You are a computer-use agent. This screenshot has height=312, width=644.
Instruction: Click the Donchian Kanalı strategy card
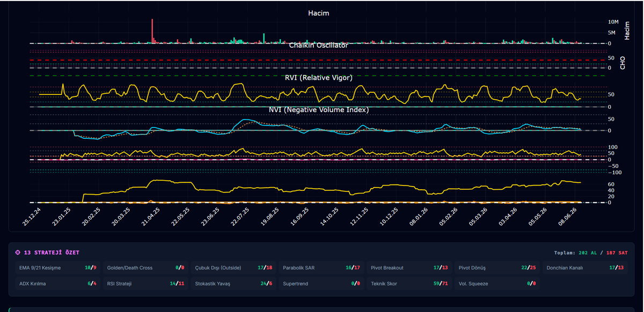click(x=585, y=268)
